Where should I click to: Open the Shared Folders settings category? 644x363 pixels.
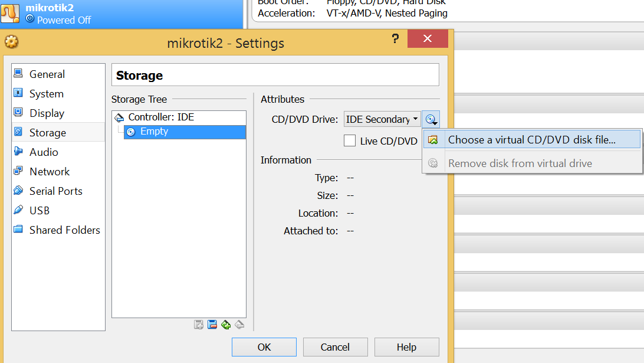(x=58, y=230)
